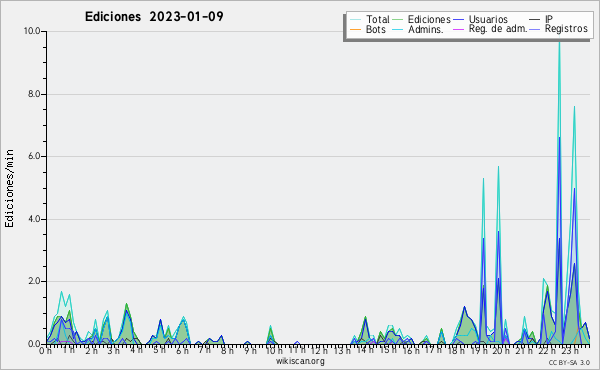
Task: Click the 'Reg. de adm.' legend entry
Action: click(x=498, y=29)
